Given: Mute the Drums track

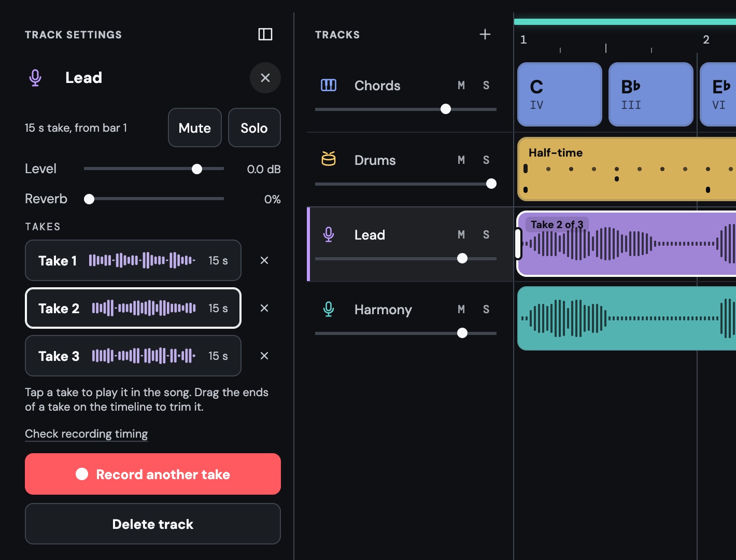Looking at the screenshot, I should (x=461, y=160).
